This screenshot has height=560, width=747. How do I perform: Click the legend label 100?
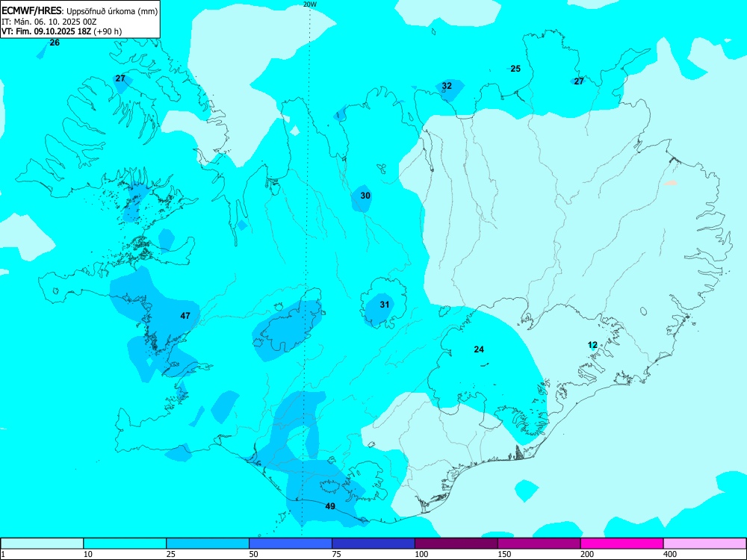pyautogui.click(x=421, y=554)
